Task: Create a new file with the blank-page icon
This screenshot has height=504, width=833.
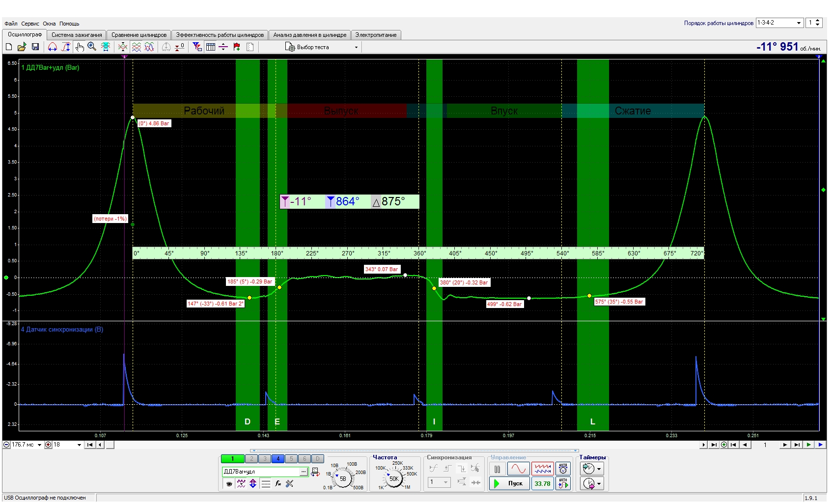Action: tap(9, 47)
